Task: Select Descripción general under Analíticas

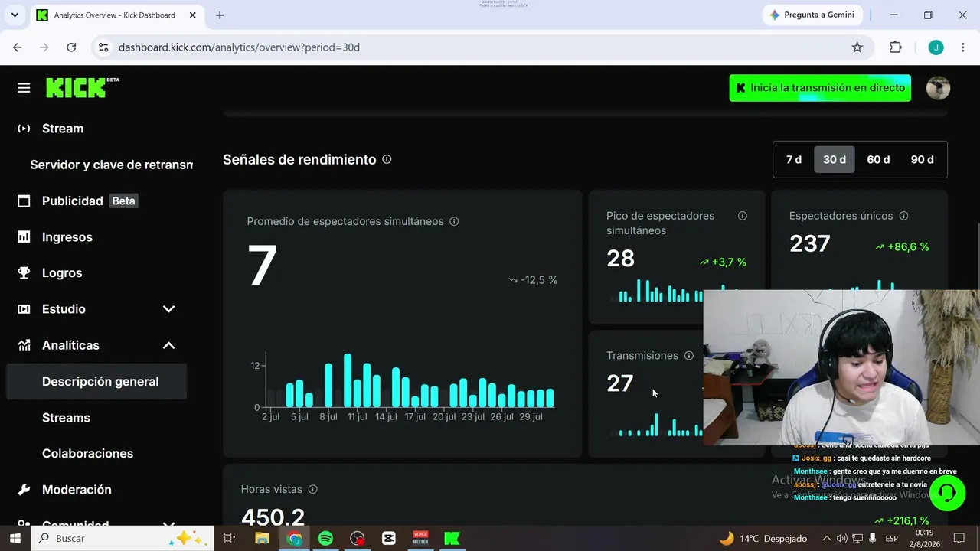Action: [x=96, y=381]
